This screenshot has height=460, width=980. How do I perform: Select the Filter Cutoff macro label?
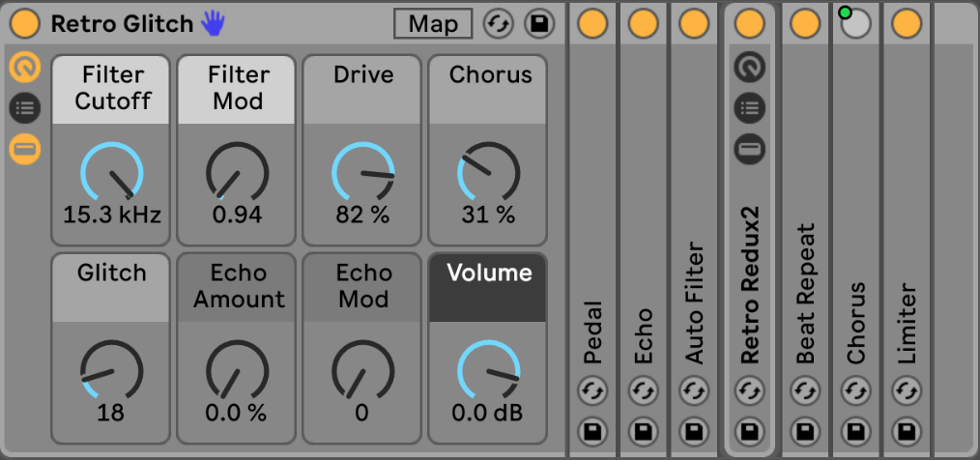click(x=111, y=89)
